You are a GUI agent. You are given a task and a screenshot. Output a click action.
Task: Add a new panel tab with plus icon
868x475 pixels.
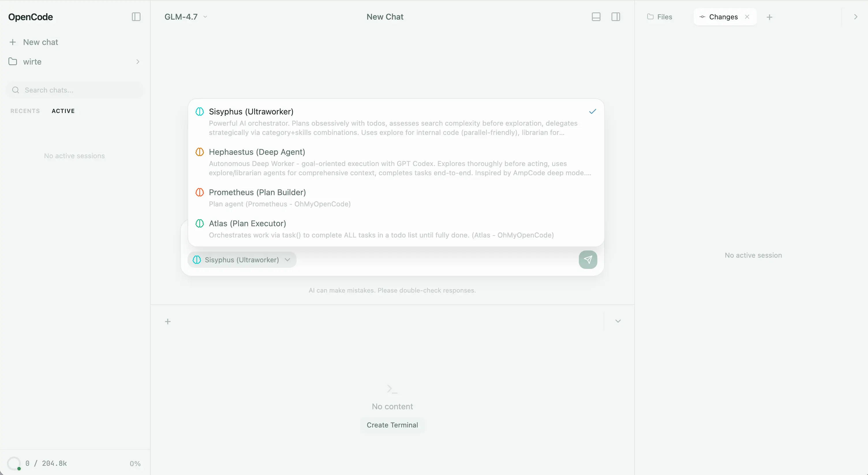coord(769,17)
